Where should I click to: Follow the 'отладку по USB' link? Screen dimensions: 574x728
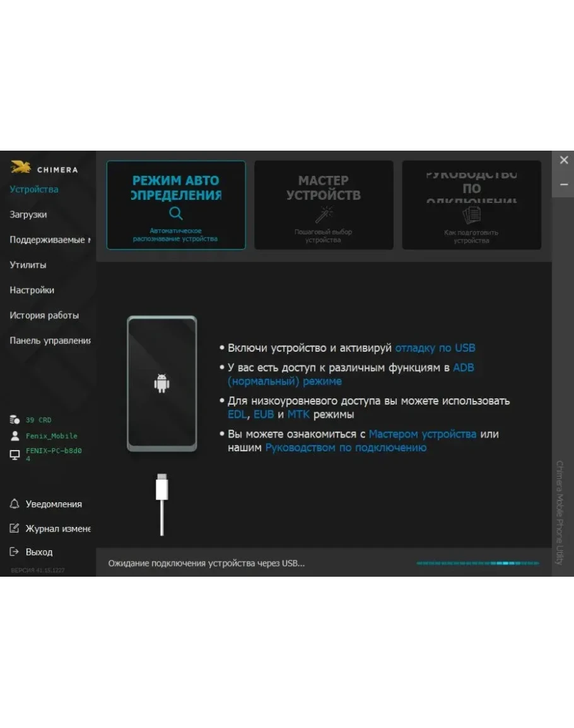pyautogui.click(x=435, y=348)
